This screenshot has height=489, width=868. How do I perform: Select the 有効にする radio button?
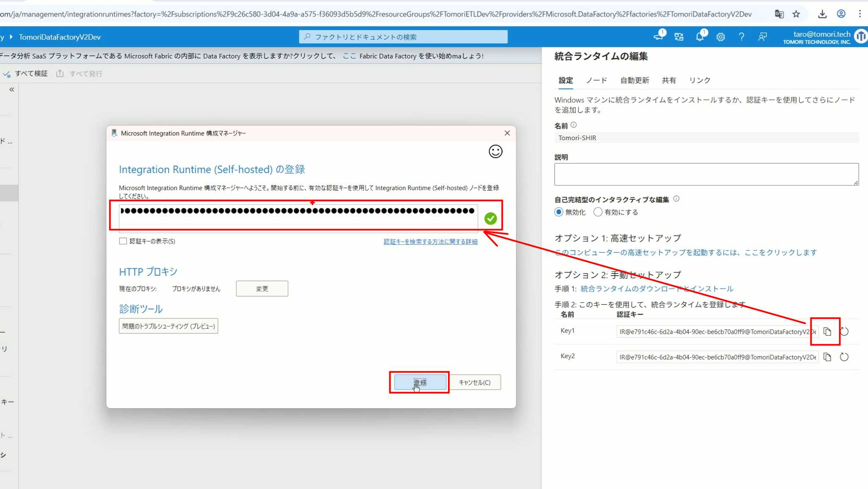pyautogui.click(x=598, y=212)
